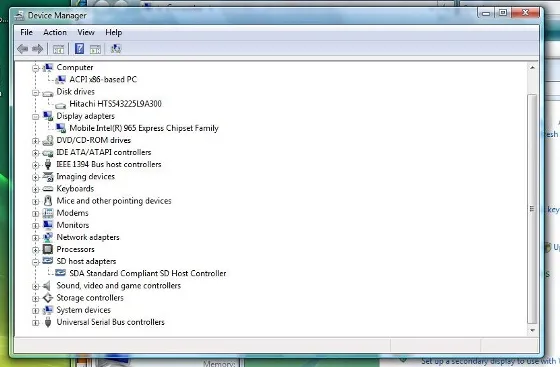Expand the Processors node
Screen dimensions: 560x367
tap(35, 250)
